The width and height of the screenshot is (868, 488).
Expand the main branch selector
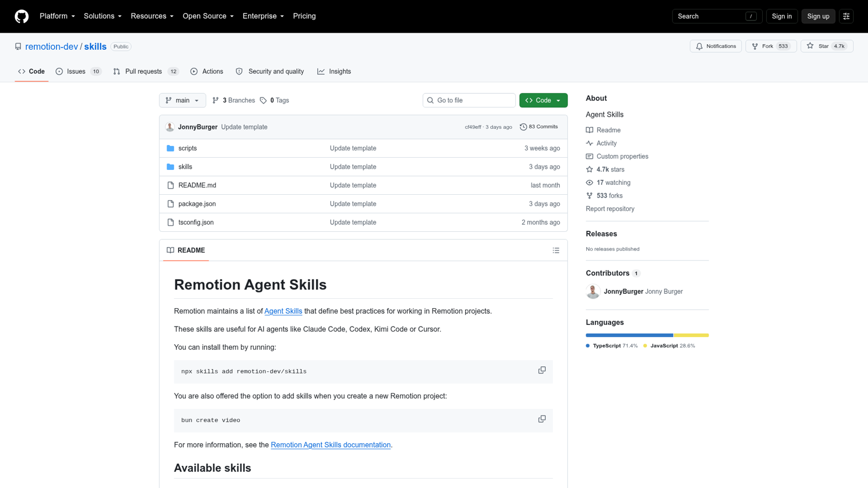click(182, 100)
